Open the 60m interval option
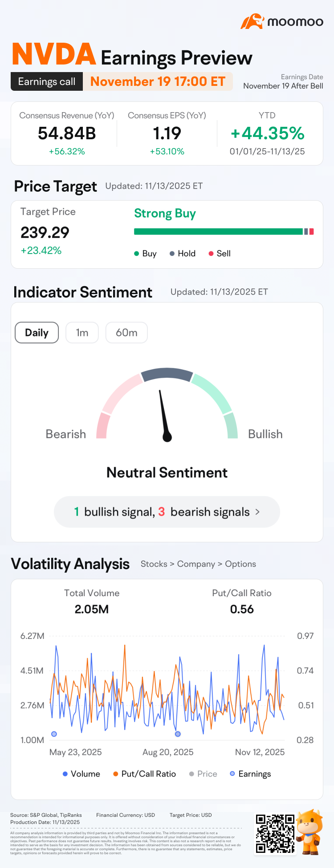The width and height of the screenshot is (334, 868). tap(126, 332)
